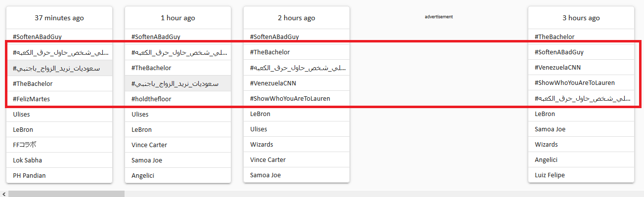The height and width of the screenshot is (197, 644).
Task: Click the 37 minutes ago column header
Action: click(x=59, y=18)
